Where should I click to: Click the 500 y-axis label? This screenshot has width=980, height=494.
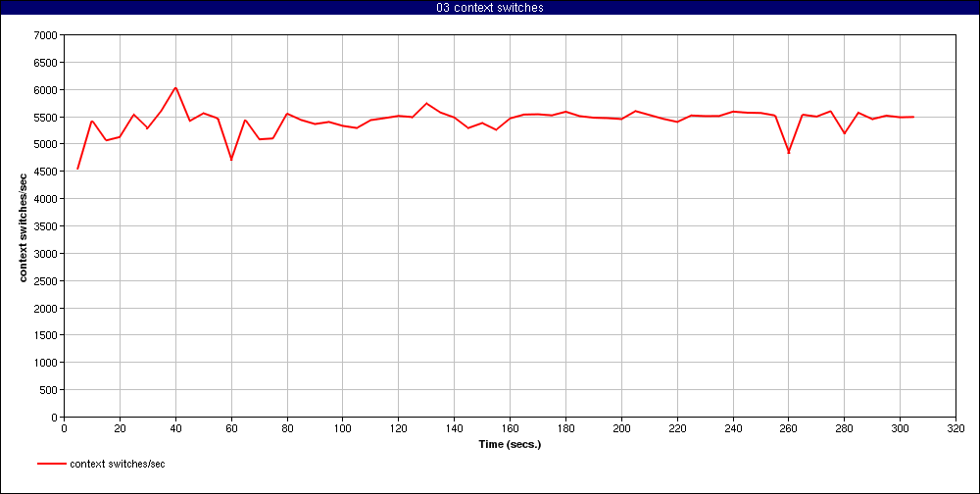[x=50, y=390]
